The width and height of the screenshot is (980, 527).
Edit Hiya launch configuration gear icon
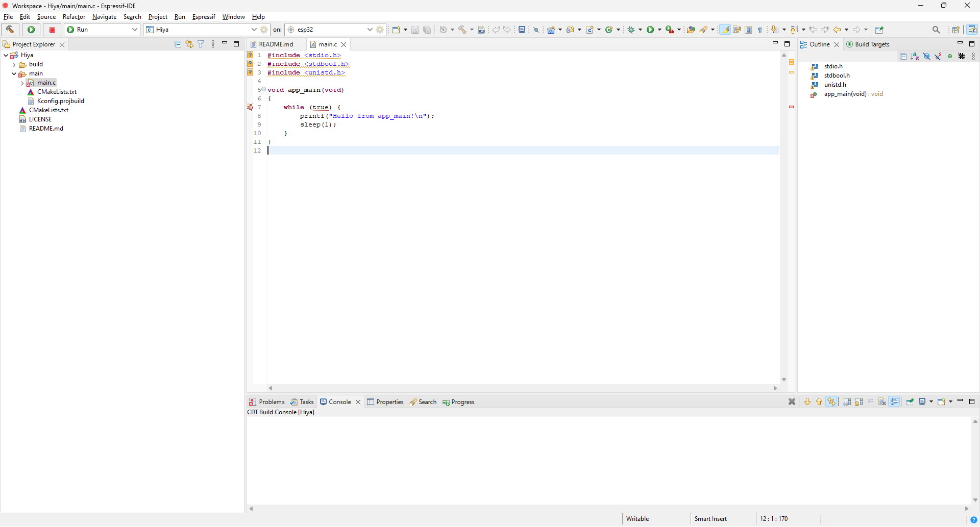point(264,30)
